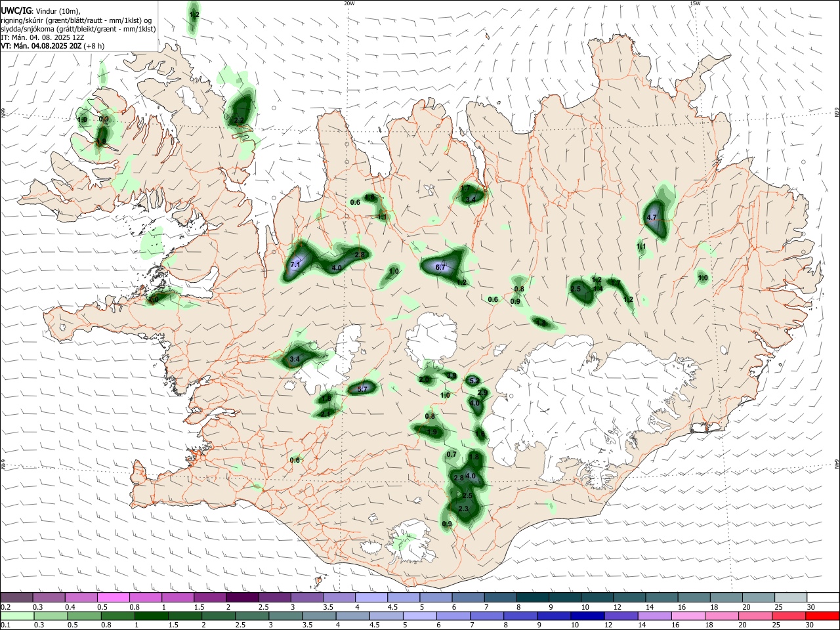This screenshot has width=840, height=630.
Task: Click the bright red swatch labeled 30 in rain legend
Action: click(822, 616)
